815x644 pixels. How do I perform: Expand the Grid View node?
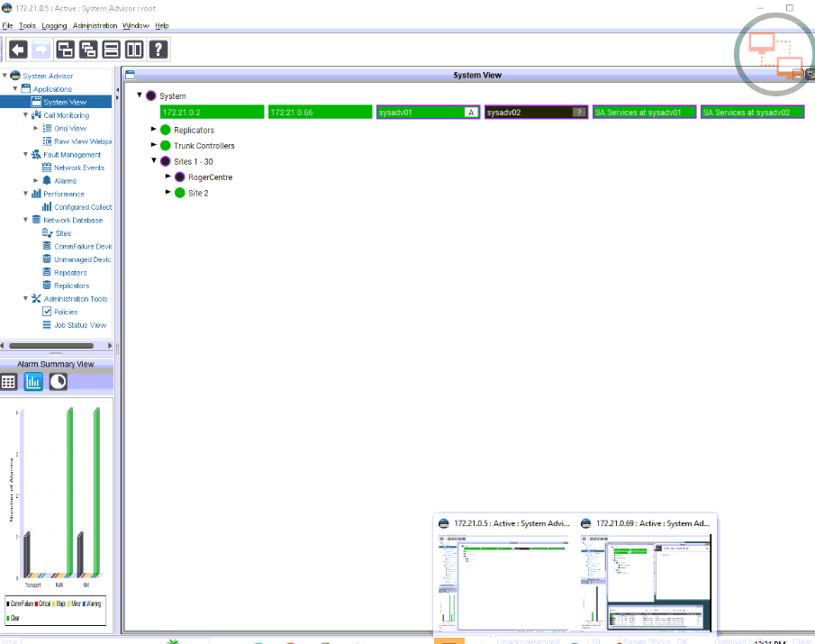tap(36, 128)
